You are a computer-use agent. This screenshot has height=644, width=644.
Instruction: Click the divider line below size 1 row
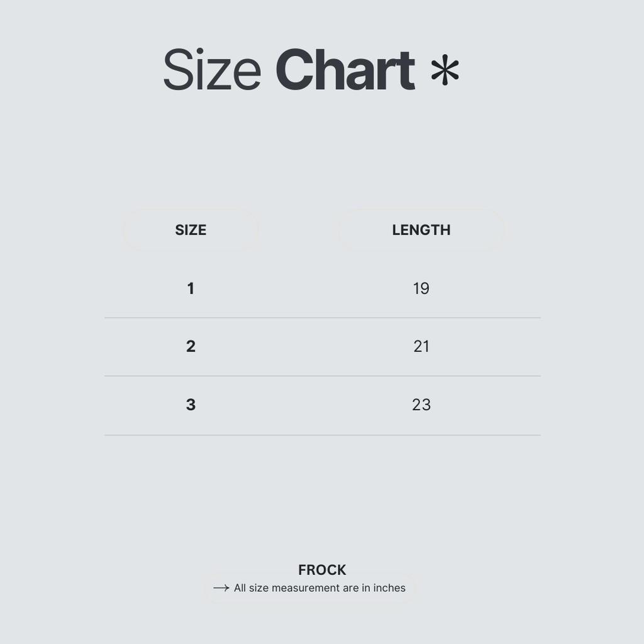[322, 318]
